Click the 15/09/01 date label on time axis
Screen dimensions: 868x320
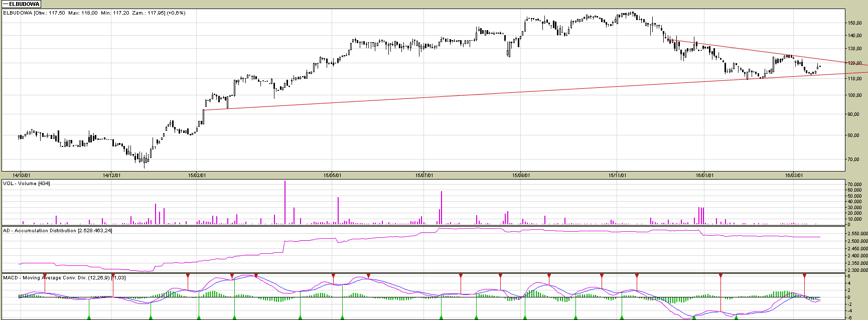tap(521, 176)
